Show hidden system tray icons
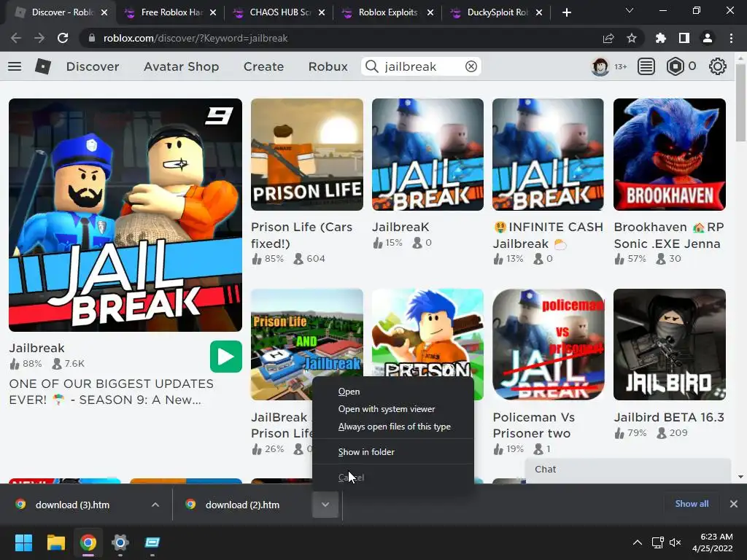This screenshot has width=747, height=560. pos(638,542)
